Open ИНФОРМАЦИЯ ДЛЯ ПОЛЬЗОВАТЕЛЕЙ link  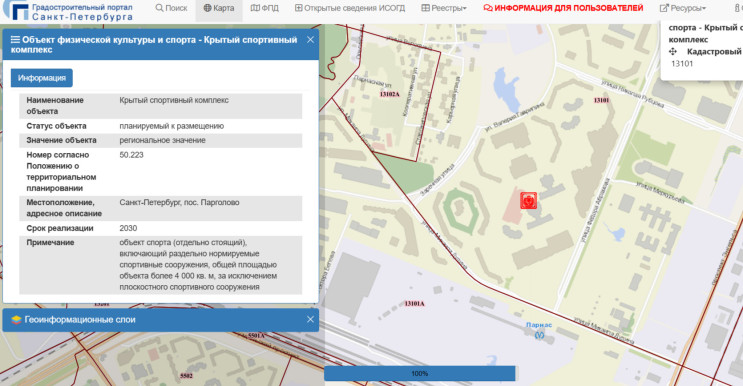[563, 8]
